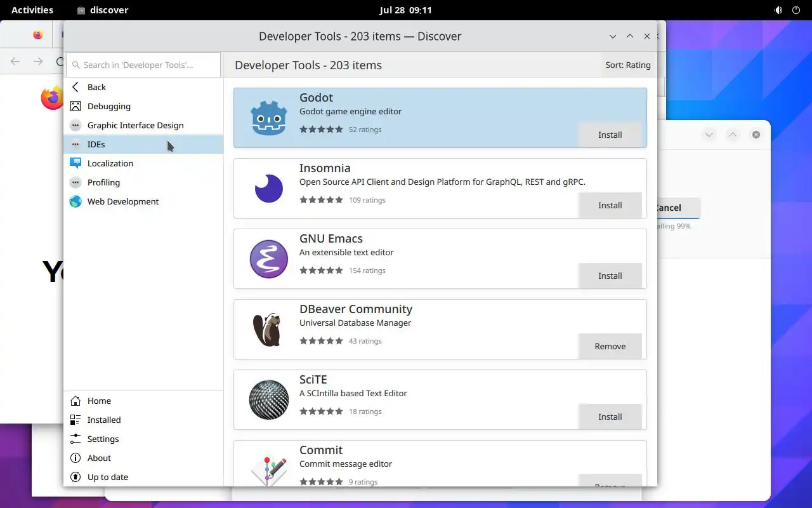Click the Commit app icon
The image size is (812, 508).
click(x=269, y=471)
